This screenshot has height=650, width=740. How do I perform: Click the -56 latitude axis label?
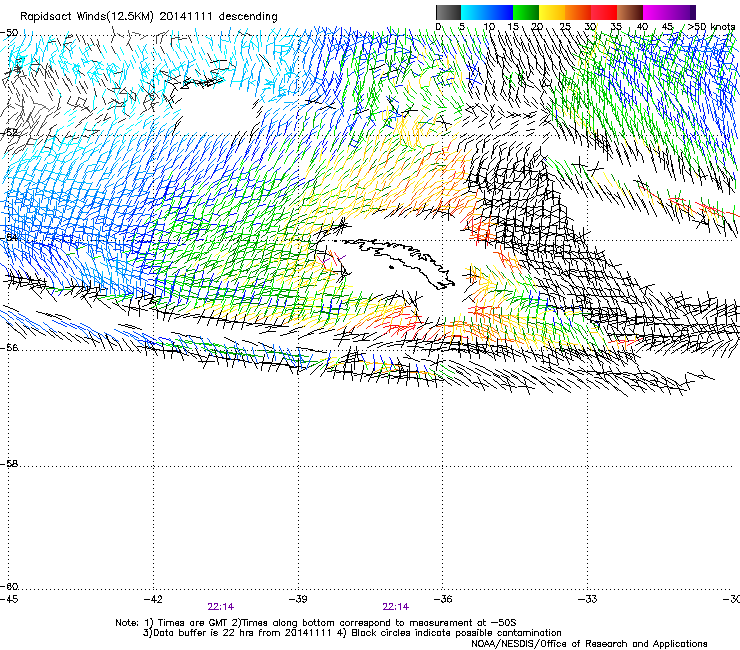9,347
